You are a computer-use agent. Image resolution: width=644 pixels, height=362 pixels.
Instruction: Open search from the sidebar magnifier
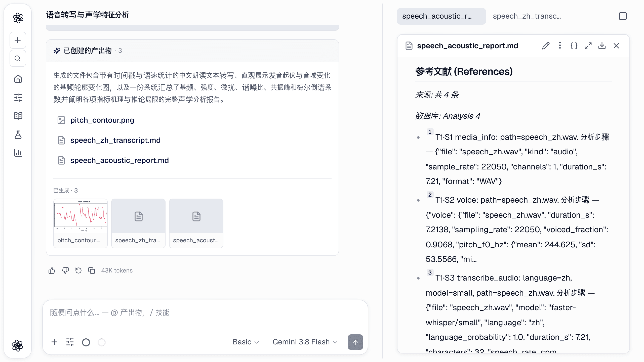click(x=18, y=59)
